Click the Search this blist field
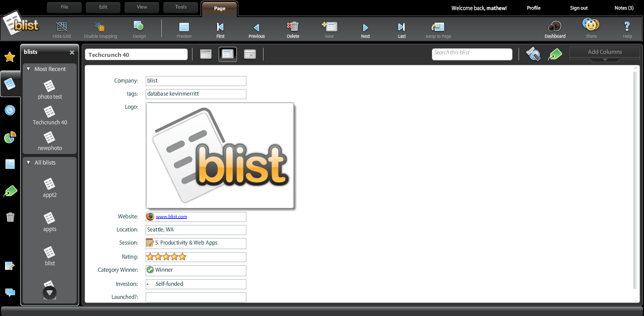This screenshot has width=644, height=316. tap(472, 53)
